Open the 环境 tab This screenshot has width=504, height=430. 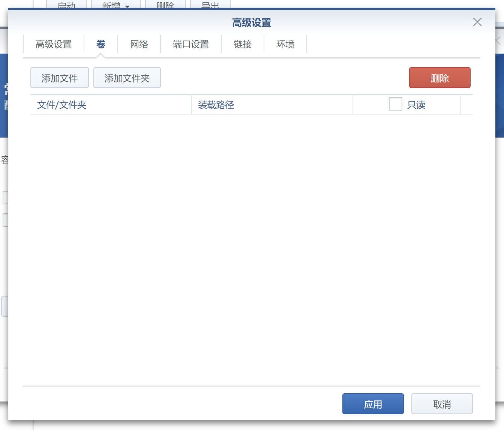coord(285,44)
